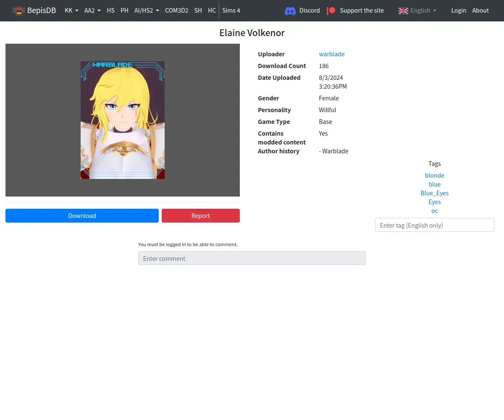
Task: Open the HS section
Action: coord(110,10)
